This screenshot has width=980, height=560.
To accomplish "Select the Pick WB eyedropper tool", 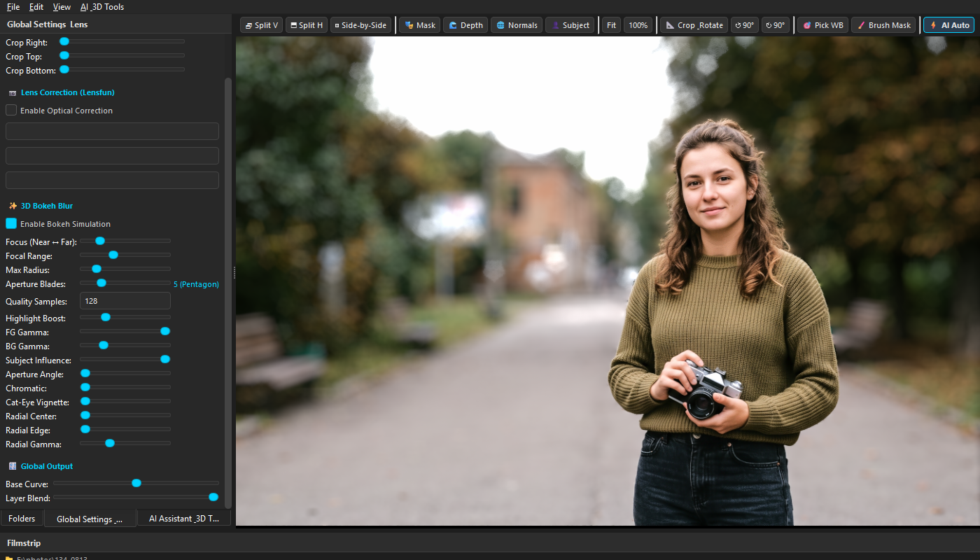I will [x=822, y=25].
